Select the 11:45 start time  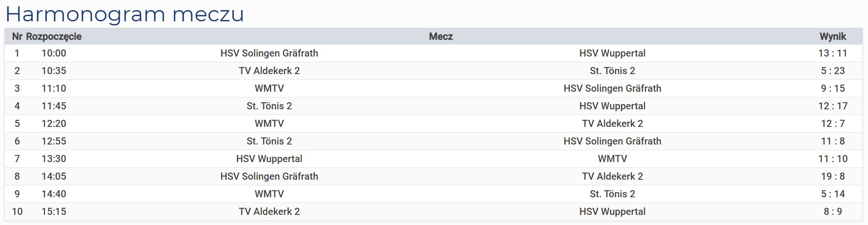point(54,106)
